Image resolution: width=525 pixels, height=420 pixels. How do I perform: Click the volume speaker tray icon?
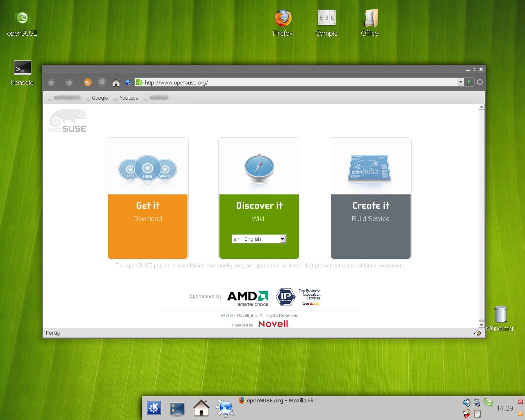click(467, 402)
